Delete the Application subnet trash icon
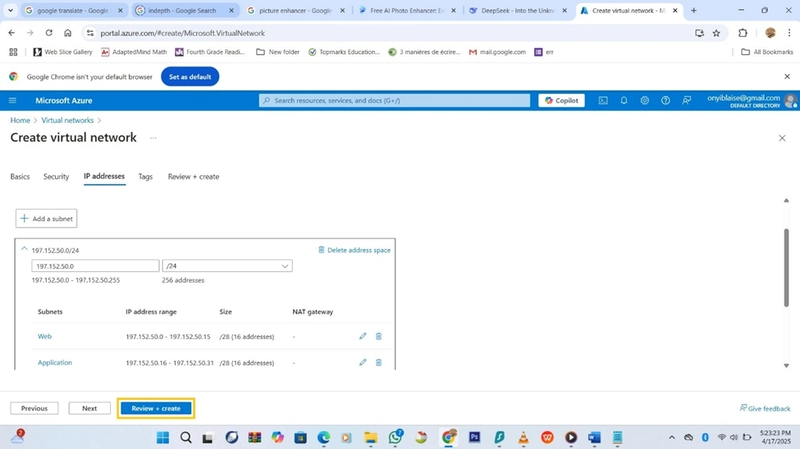Screen dimensions: 800x449 pos(379,362)
